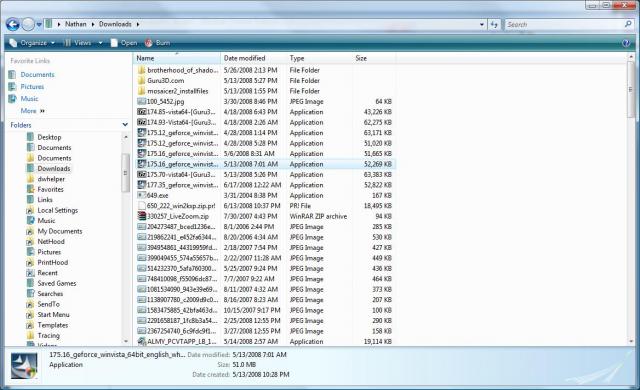Click the WinRAR ZIP archive type cell

318,216
